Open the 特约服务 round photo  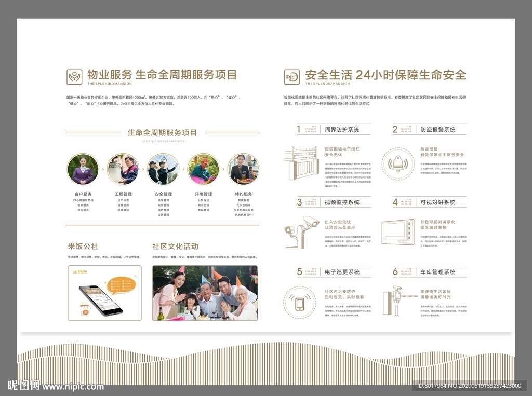point(243,169)
